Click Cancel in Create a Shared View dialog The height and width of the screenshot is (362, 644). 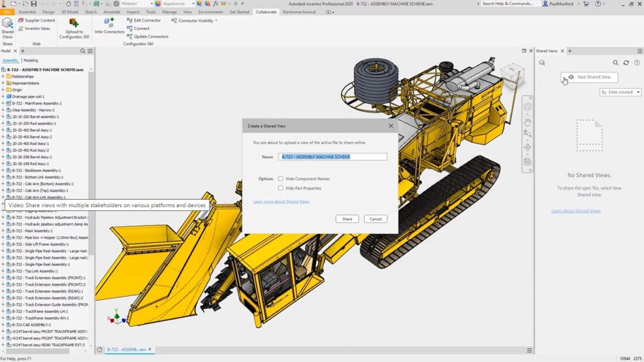pos(375,219)
